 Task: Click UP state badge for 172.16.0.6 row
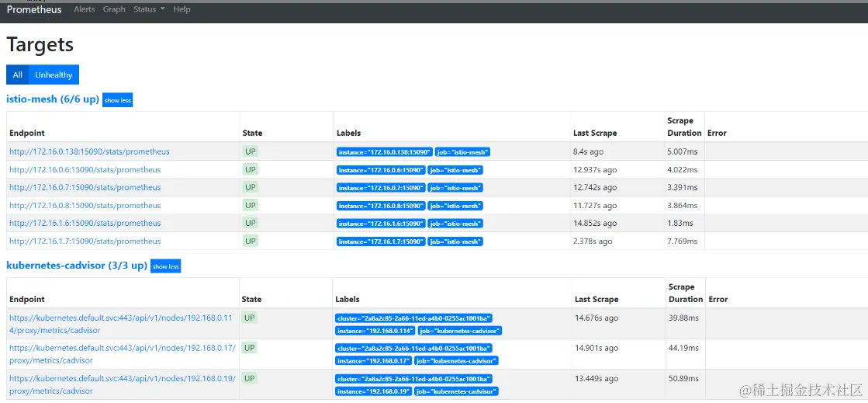pyautogui.click(x=251, y=169)
